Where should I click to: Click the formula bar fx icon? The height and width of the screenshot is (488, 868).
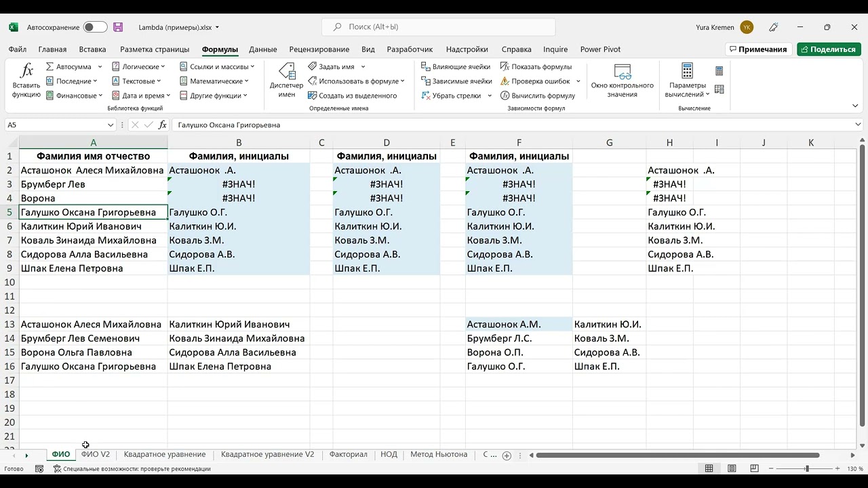tap(162, 125)
